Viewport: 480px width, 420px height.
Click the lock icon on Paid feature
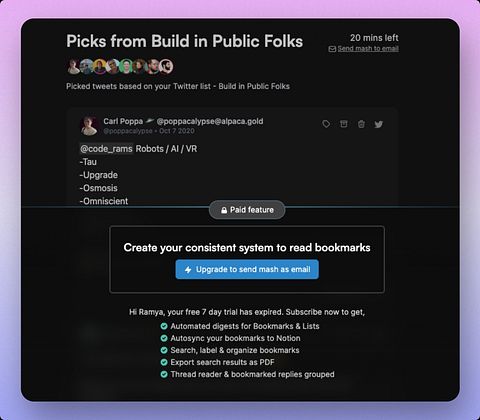(x=224, y=210)
